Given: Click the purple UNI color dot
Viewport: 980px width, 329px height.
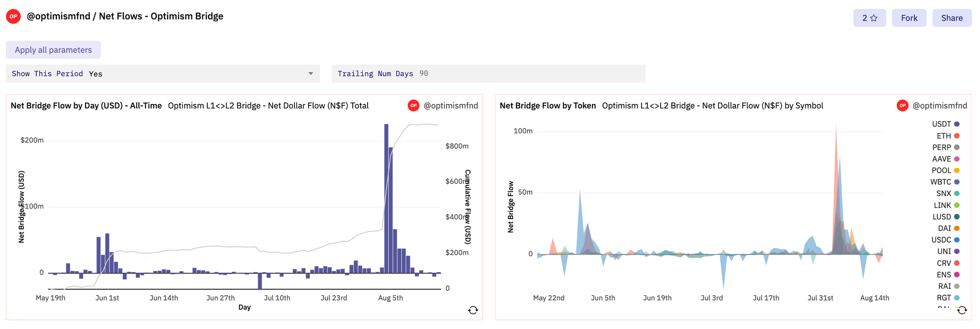Looking at the screenshot, I should pyautogui.click(x=956, y=252).
